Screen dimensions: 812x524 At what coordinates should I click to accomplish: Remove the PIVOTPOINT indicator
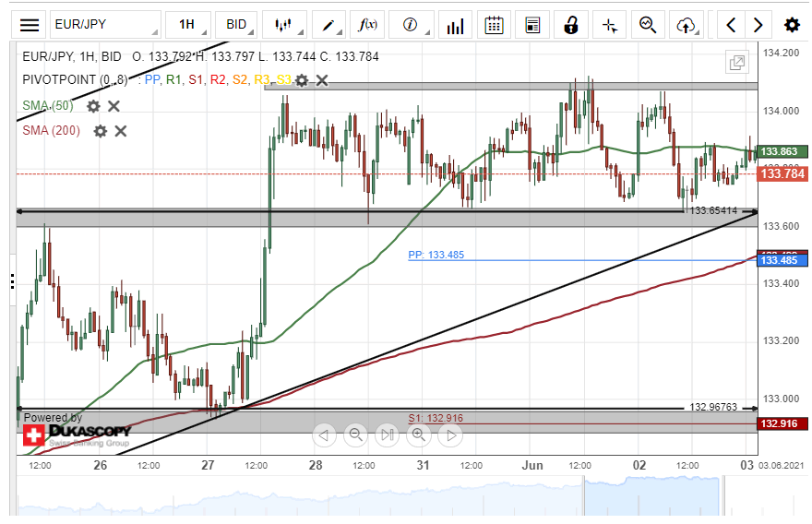coord(322,80)
